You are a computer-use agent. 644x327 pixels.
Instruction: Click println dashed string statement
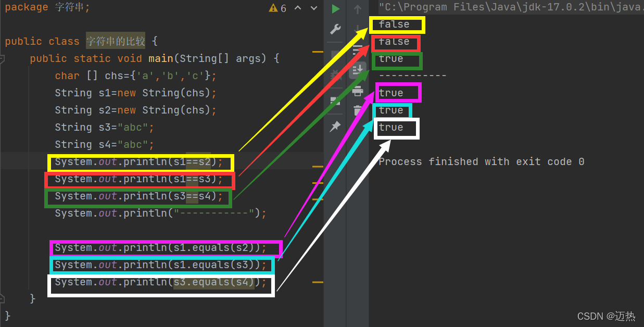tap(160, 213)
